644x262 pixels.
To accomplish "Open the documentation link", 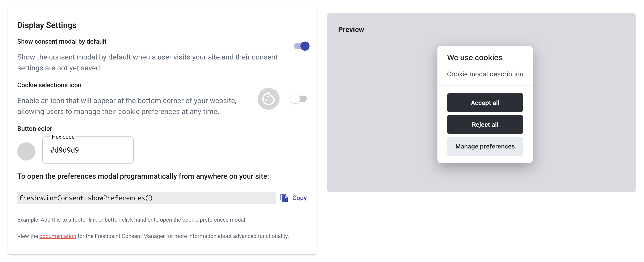I will click(57, 236).
